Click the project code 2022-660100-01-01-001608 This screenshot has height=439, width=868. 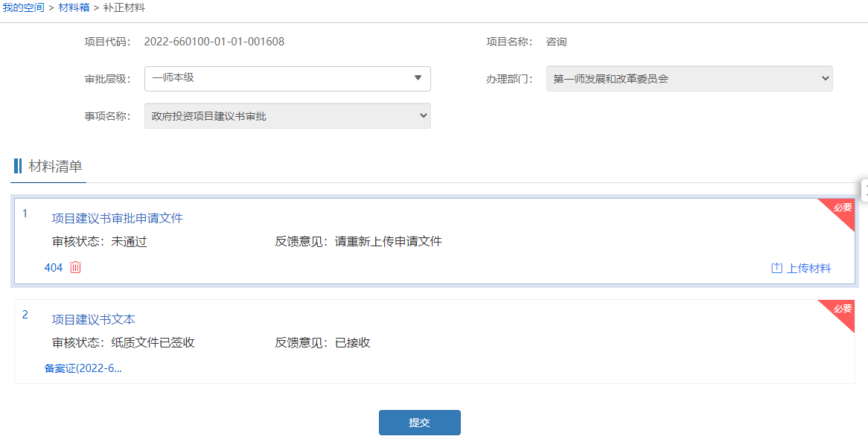[214, 42]
